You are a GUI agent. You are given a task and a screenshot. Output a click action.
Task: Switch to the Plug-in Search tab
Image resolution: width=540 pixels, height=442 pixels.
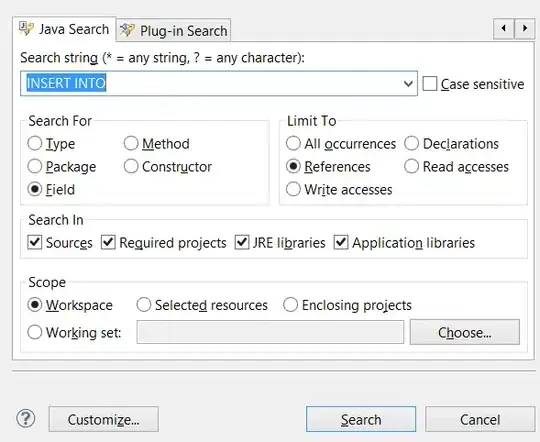(174, 30)
